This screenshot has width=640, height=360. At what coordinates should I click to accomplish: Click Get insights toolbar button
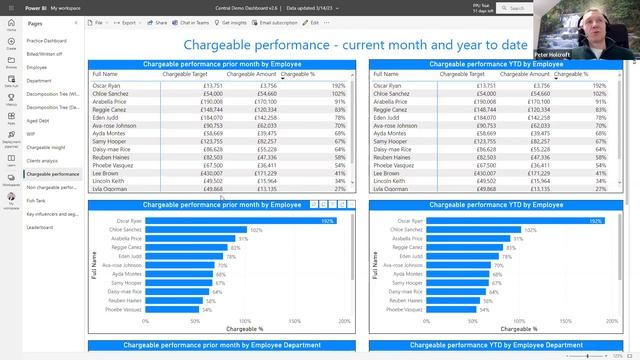[231, 23]
